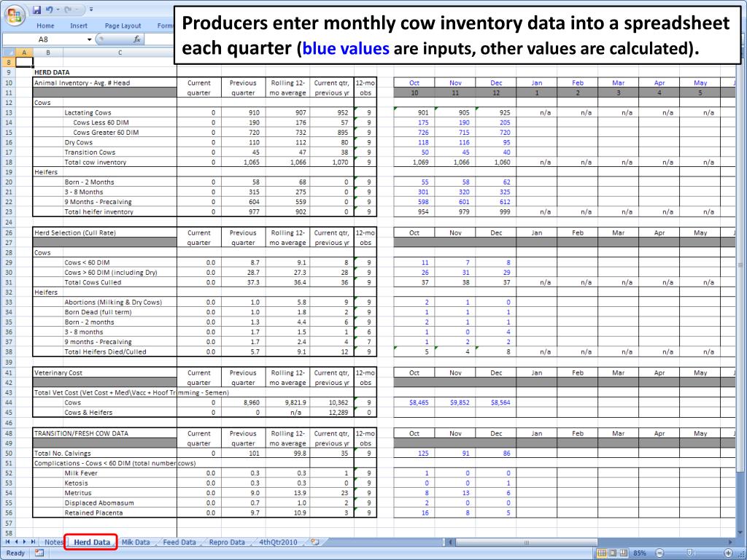Click the macro record icon in status bar
747x560 pixels.
(x=39, y=553)
